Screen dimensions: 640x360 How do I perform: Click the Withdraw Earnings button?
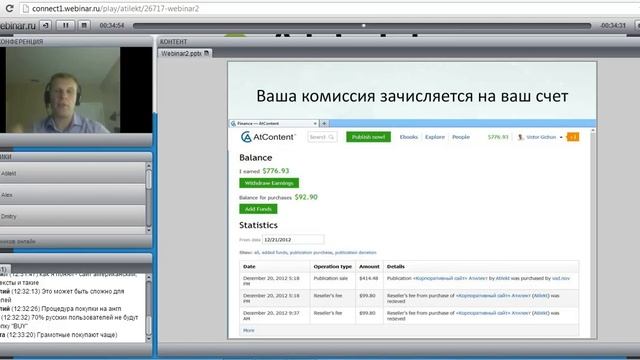pos(269,183)
